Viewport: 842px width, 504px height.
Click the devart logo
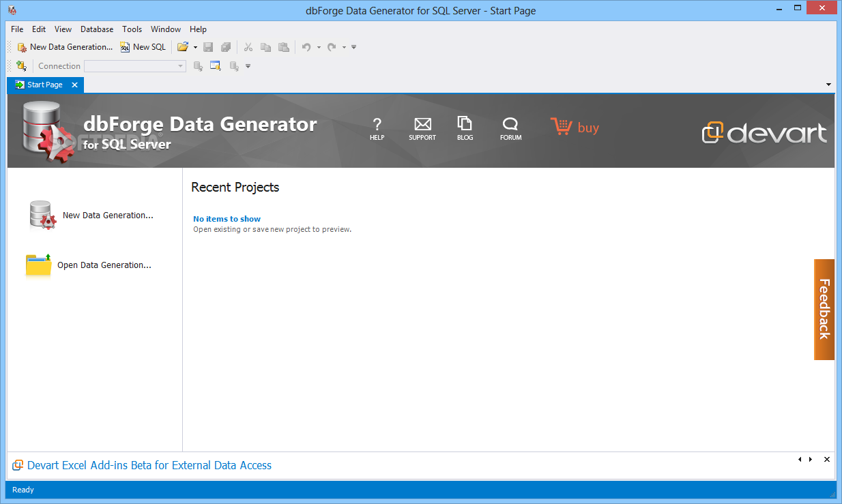point(764,132)
